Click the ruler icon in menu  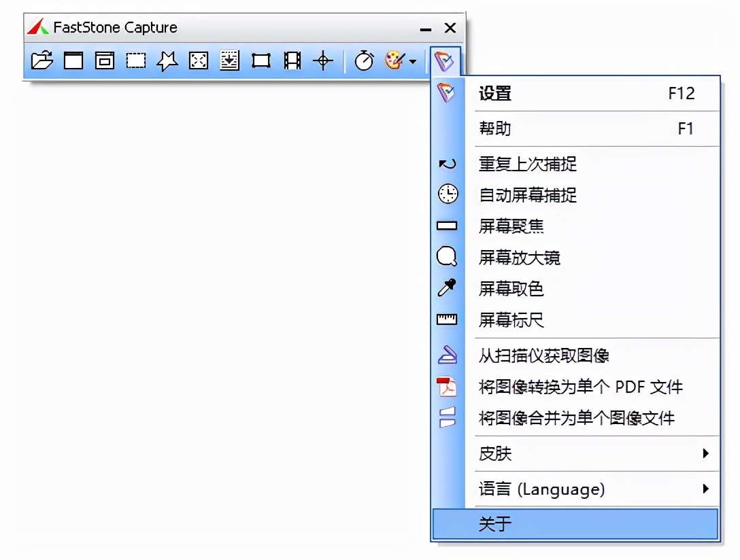[x=447, y=319]
